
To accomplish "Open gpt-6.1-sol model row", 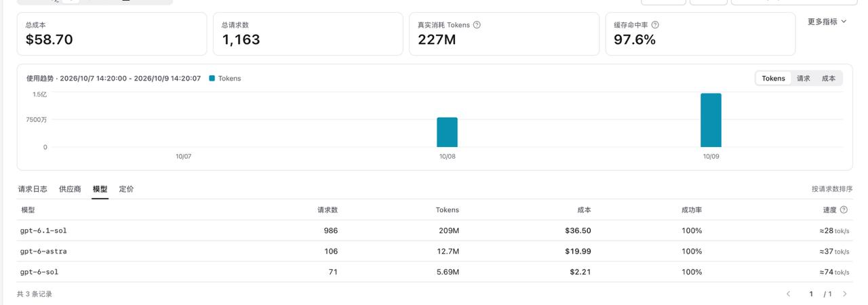I will (x=435, y=230).
